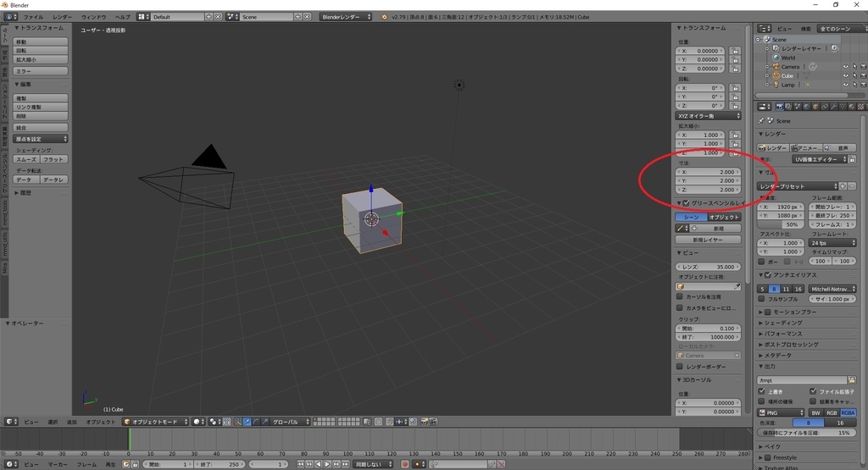The image size is (868, 470).
Task: Click the add render preset plus icon
Action: pyautogui.click(x=843, y=186)
